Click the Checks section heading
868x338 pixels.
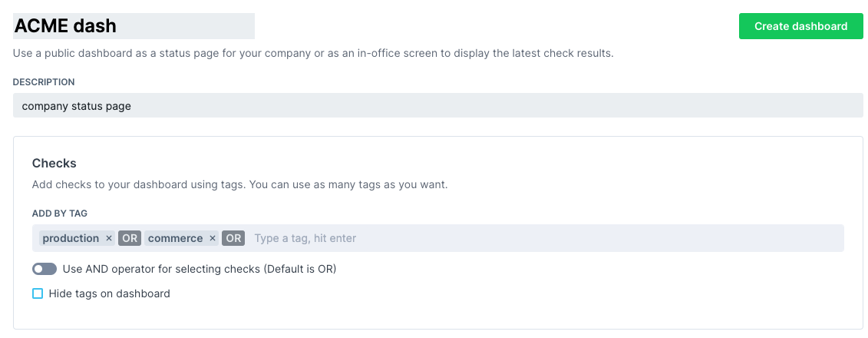coord(54,163)
